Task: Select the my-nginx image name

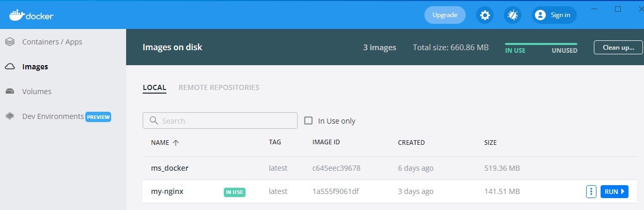Action: coord(167,191)
